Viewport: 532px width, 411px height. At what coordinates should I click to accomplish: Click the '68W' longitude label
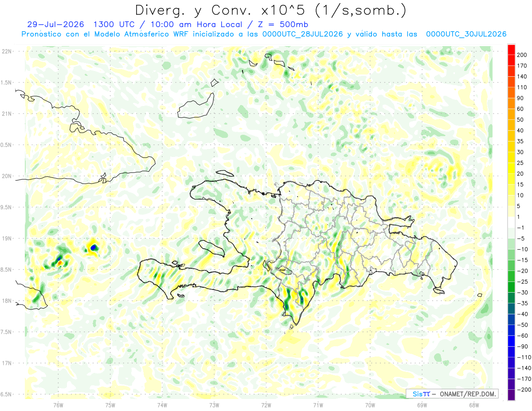coord(474,405)
